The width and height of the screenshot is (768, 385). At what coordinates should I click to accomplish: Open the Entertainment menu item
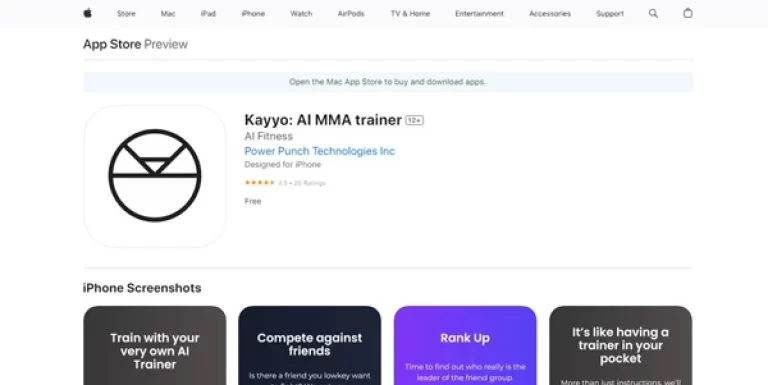tap(479, 14)
